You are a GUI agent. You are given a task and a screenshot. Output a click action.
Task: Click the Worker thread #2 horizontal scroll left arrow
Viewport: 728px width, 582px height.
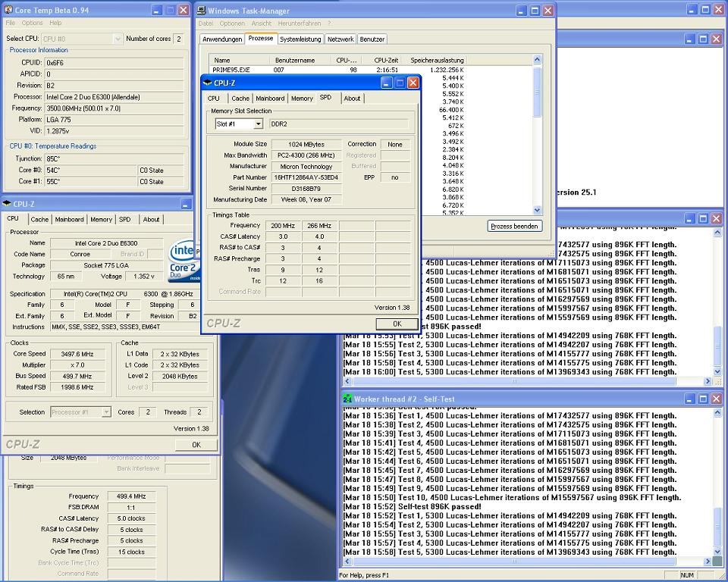tap(347, 561)
